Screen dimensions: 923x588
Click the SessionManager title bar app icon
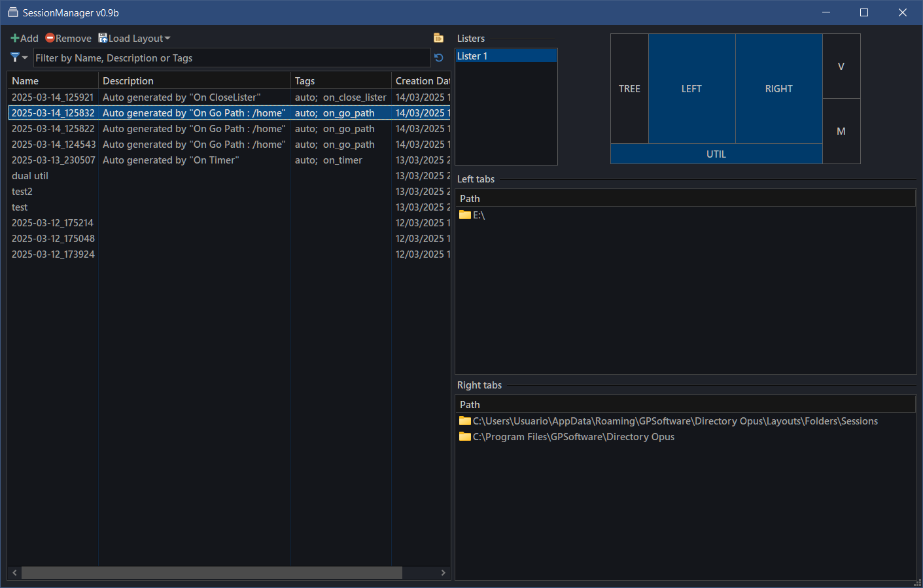pos(12,12)
